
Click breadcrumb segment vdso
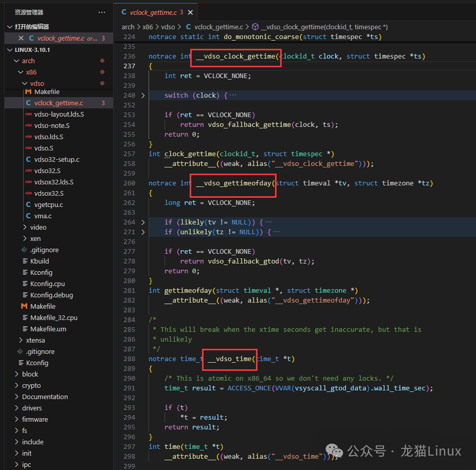click(x=168, y=27)
